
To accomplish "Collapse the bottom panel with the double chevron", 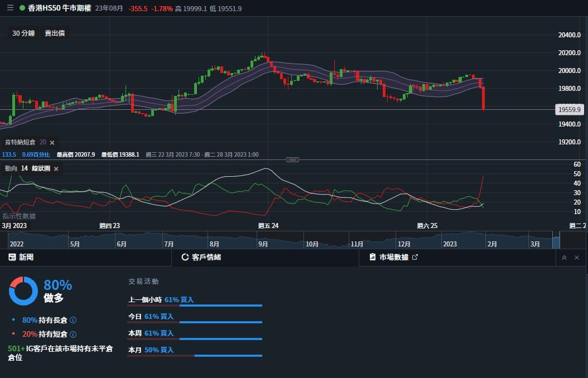I will pos(564,257).
